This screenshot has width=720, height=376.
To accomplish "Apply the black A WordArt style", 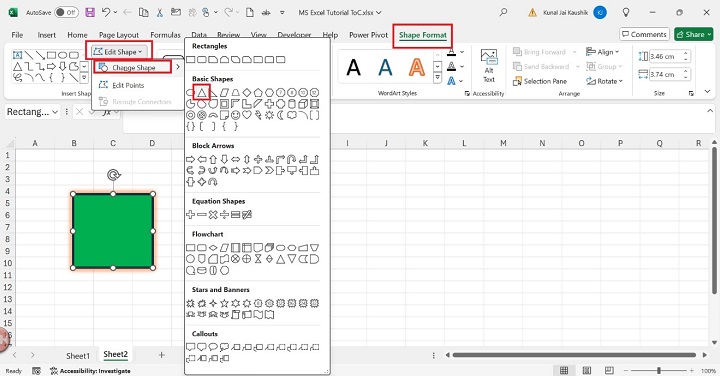I will (353, 67).
